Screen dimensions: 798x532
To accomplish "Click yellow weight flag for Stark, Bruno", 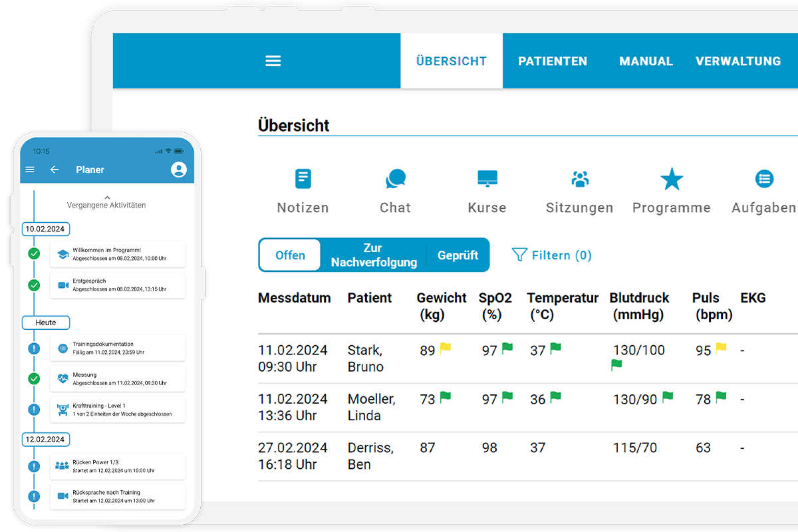I will tap(446, 348).
